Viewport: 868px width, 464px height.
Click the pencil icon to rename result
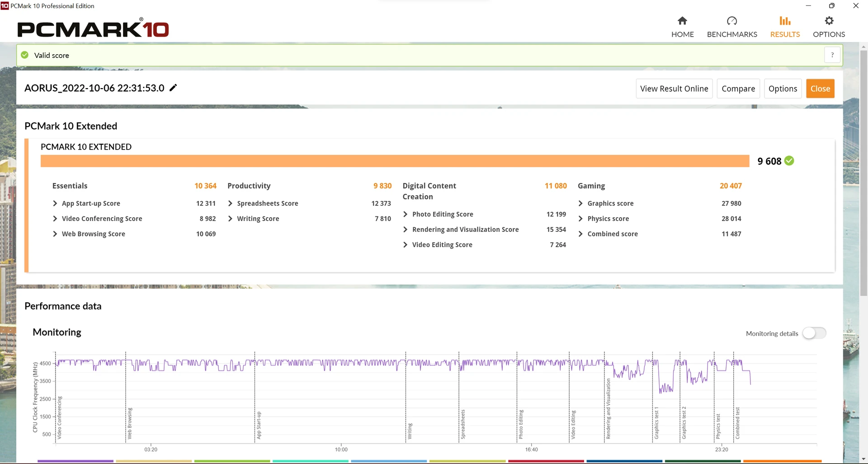(x=173, y=88)
